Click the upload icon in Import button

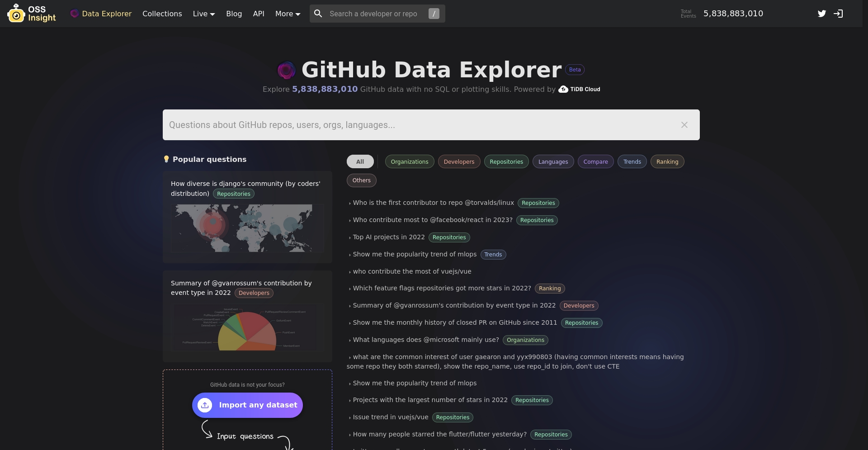click(205, 405)
